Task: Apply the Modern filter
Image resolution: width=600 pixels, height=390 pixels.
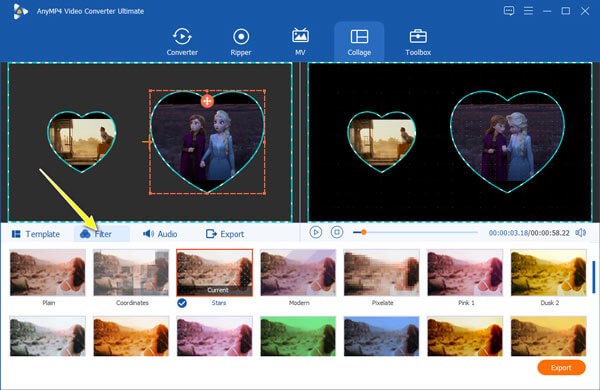Action: point(298,273)
